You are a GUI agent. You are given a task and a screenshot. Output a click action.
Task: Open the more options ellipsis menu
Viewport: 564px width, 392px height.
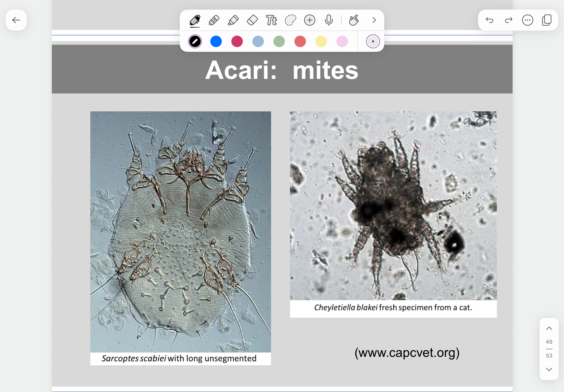528,20
